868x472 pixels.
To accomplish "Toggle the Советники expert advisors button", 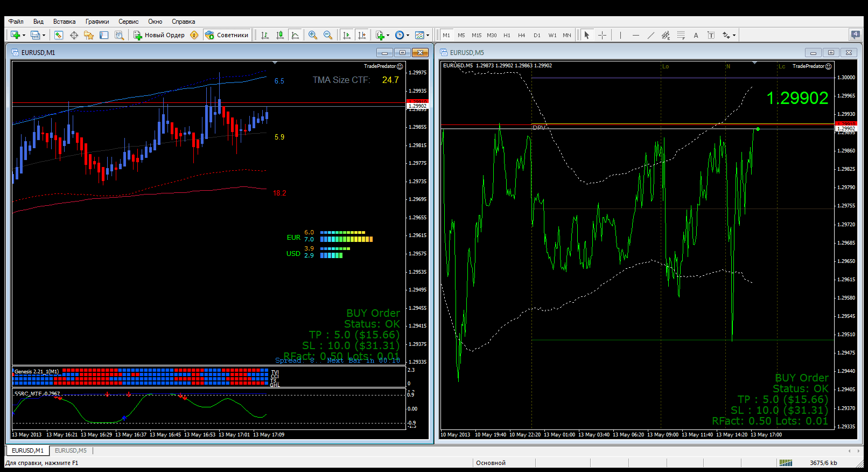I will pos(227,35).
